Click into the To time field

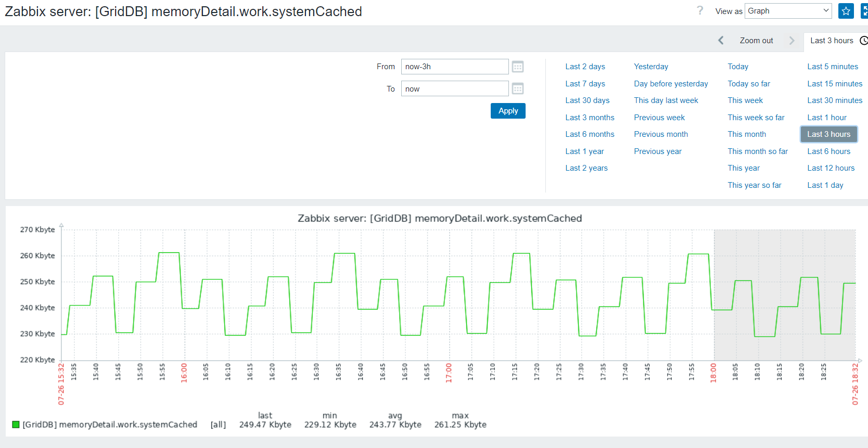tap(454, 89)
